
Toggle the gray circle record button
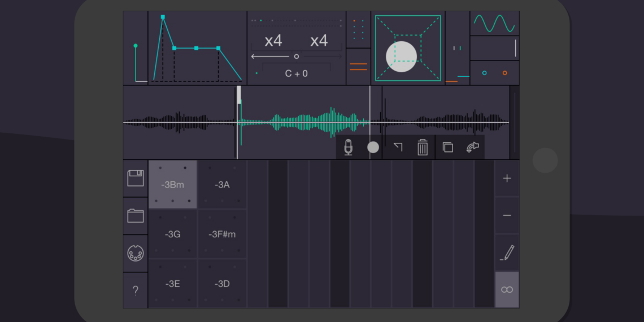tap(373, 147)
